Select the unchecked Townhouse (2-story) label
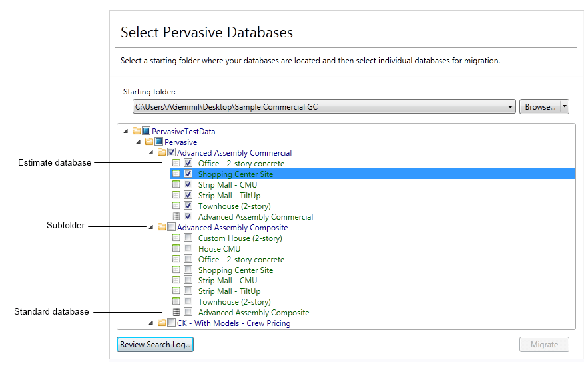Viewport: 588px width, 366px height. (x=234, y=301)
